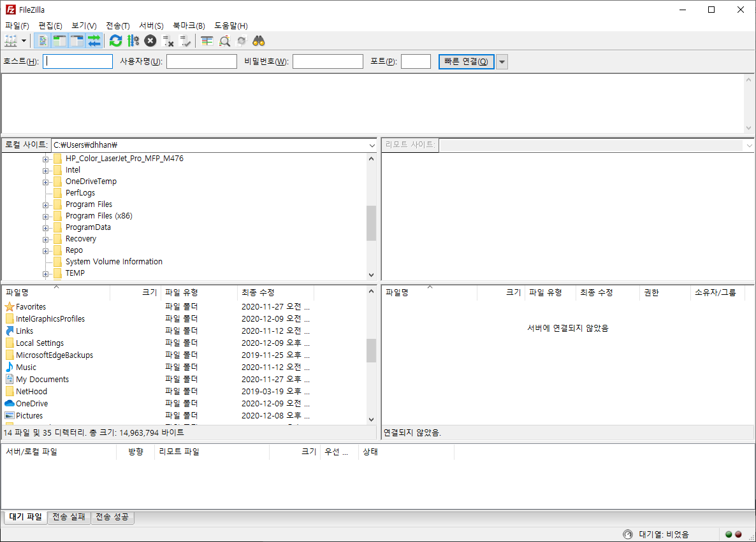756x542 pixels.
Task: Toggle directory comparison
Action: pyautogui.click(x=224, y=41)
